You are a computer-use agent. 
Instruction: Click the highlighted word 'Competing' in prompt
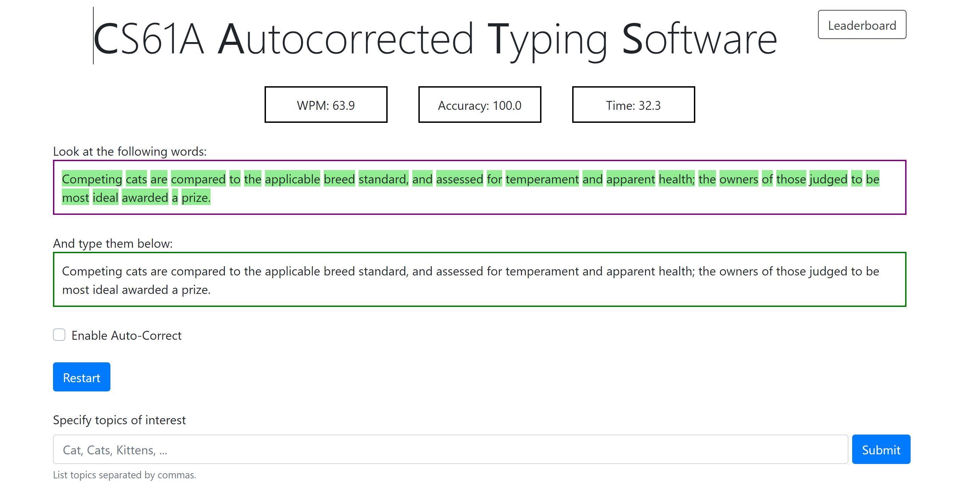[92, 179]
